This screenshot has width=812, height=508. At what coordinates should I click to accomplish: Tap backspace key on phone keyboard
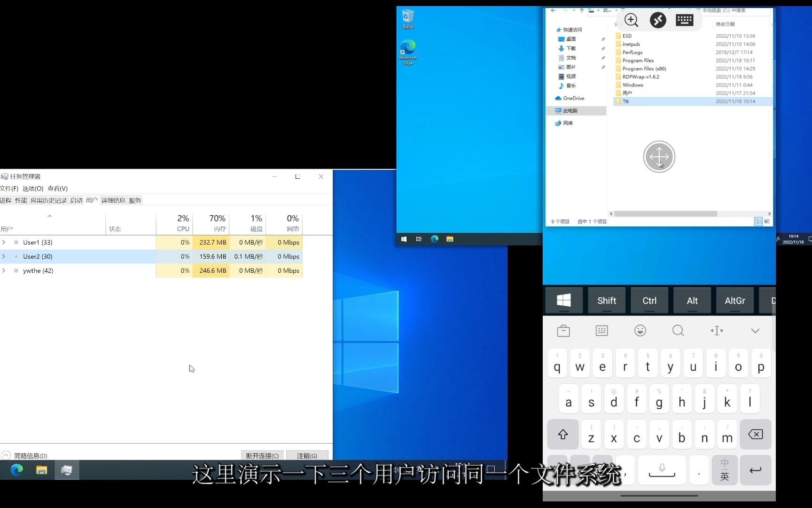pos(756,434)
